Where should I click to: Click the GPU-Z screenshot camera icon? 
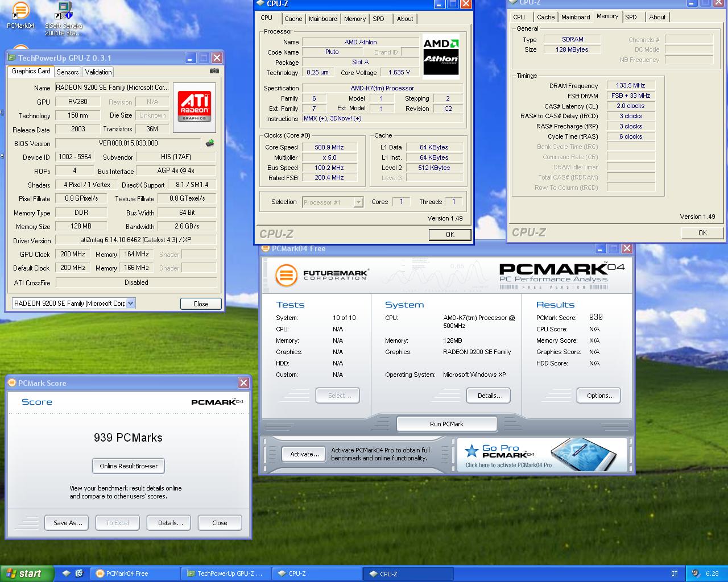coord(214,71)
